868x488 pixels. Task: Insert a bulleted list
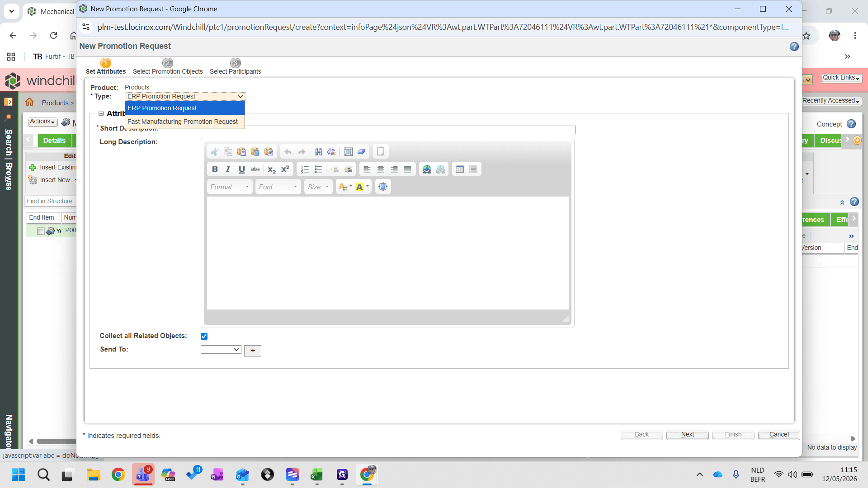point(318,169)
